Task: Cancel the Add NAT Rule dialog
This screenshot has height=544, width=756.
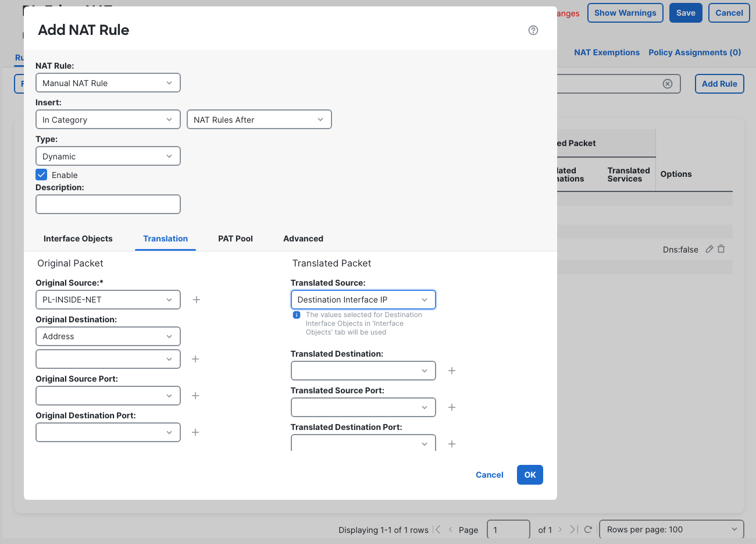Action: tap(490, 475)
